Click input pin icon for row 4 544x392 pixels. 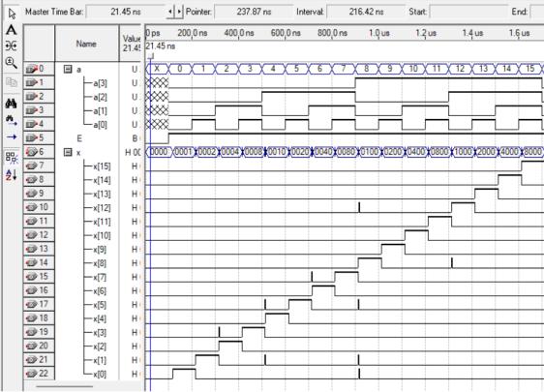(32, 124)
